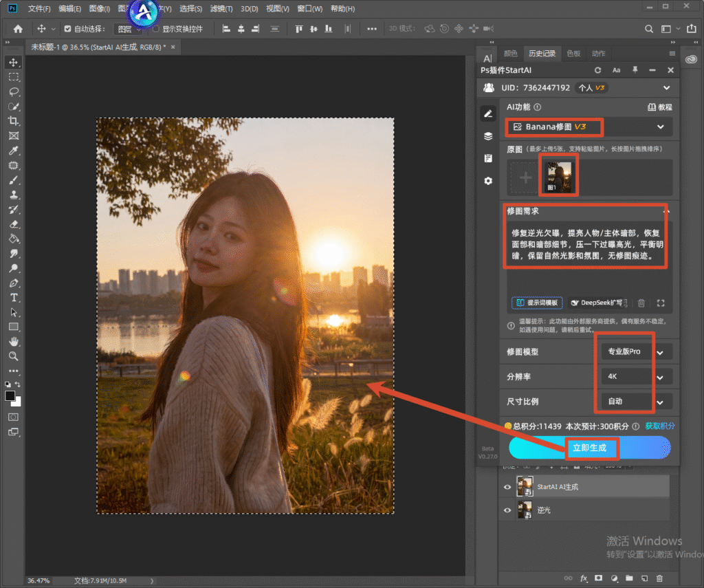
Task: Click the add image plus box
Action: [x=525, y=178]
